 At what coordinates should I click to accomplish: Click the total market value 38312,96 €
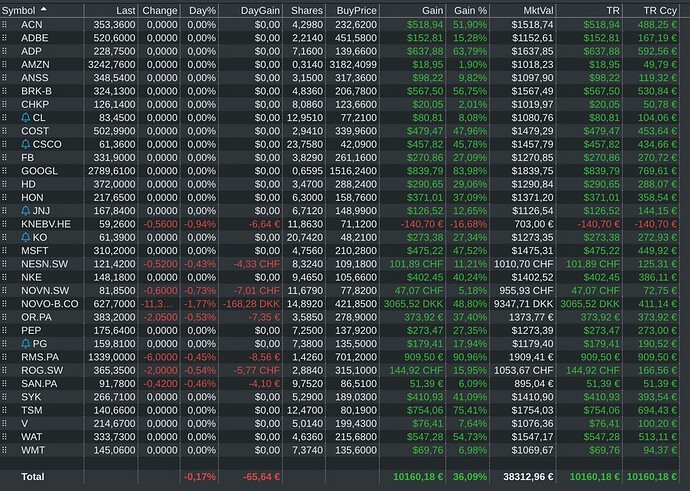pos(528,477)
